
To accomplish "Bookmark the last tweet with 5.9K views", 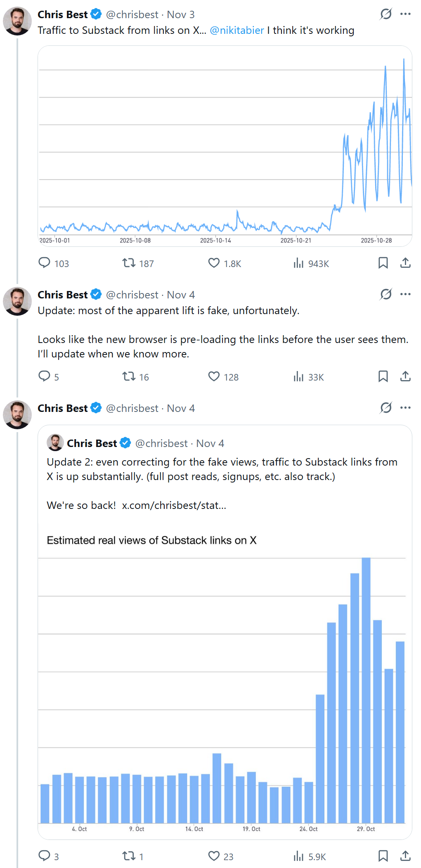I will pyautogui.click(x=383, y=856).
